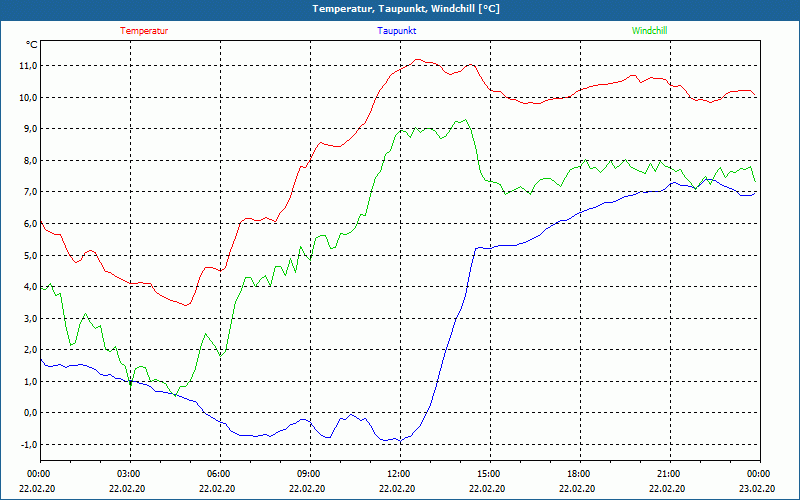Click the 03:00 time axis label
This screenshot has height=500, width=800.
pos(130,474)
